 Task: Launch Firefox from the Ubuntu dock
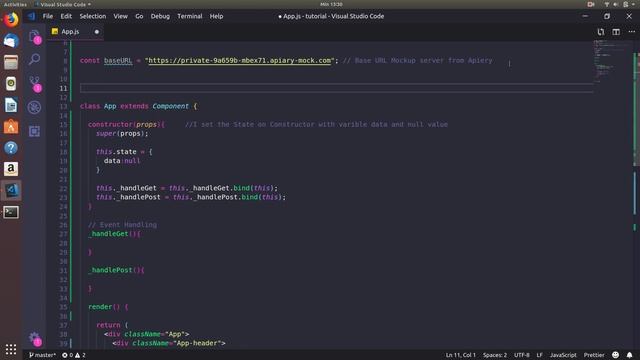tap(11, 20)
